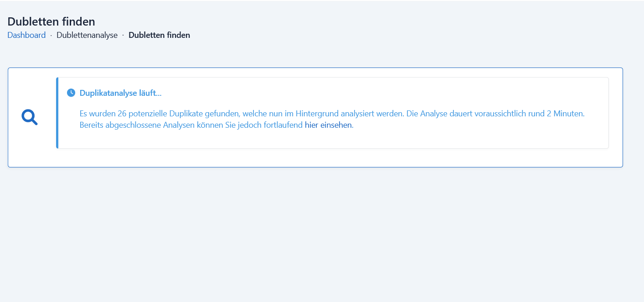This screenshot has width=644, height=302.
Task: Click the 'Duplikatanalyse läuft...' heading
Action: coord(120,93)
